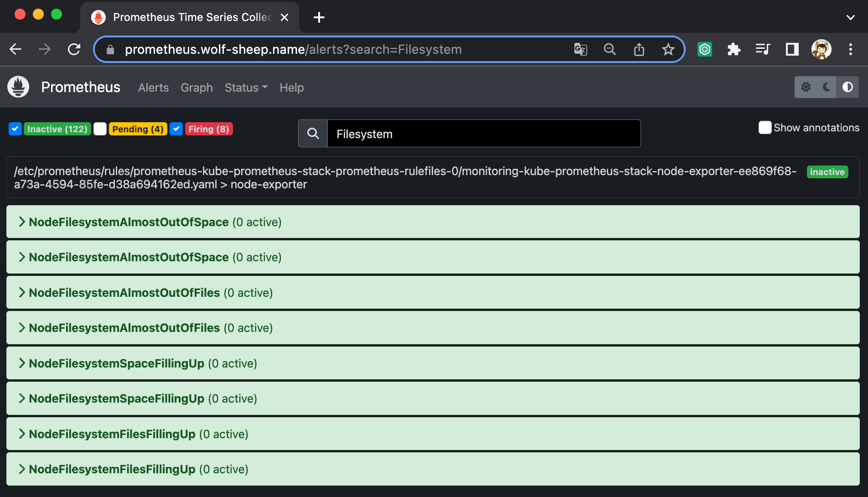Open the Graph nav item

click(196, 88)
